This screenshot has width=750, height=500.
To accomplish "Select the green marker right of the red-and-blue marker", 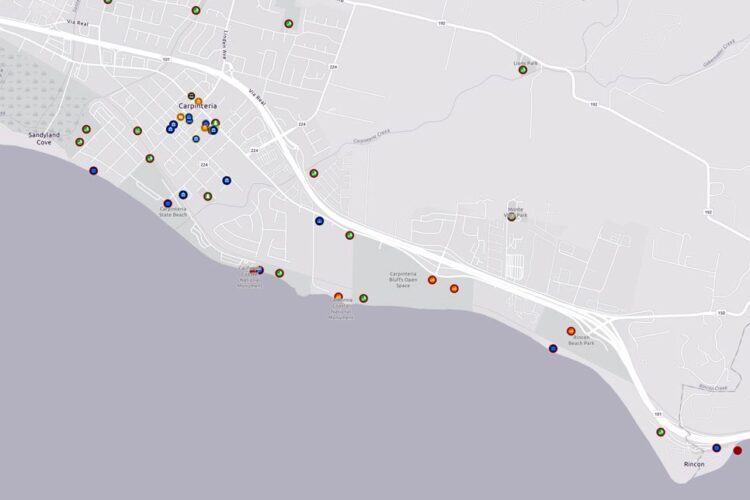I will [x=280, y=273].
